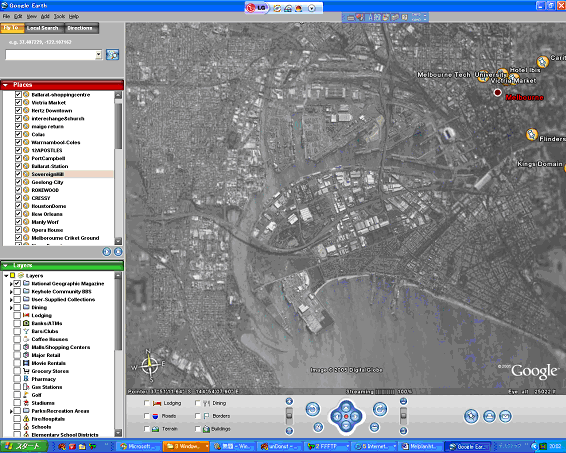The height and width of the screenshot is (453, 566).
Task: Collapse the root Layers tree node
Action: 6,275
